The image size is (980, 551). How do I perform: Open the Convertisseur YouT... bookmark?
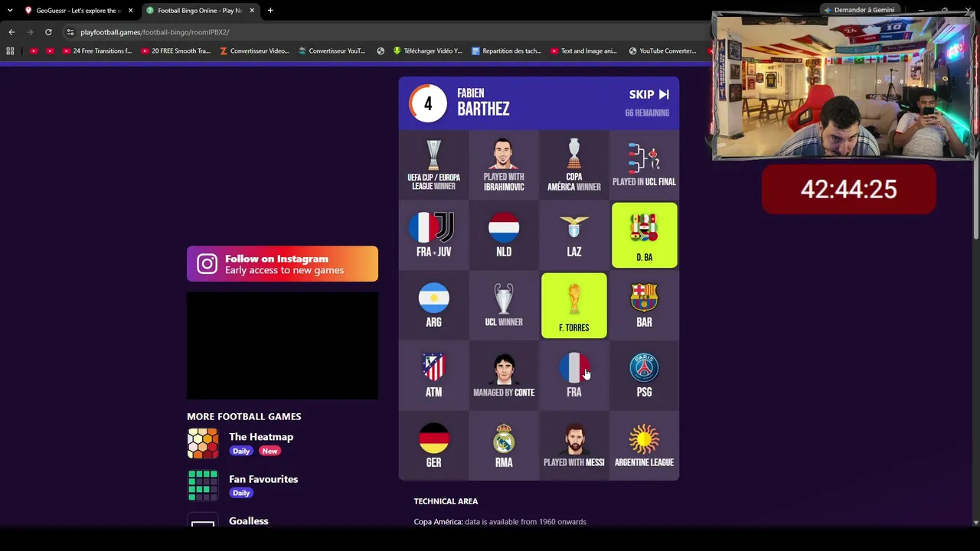tap(332, 51)
